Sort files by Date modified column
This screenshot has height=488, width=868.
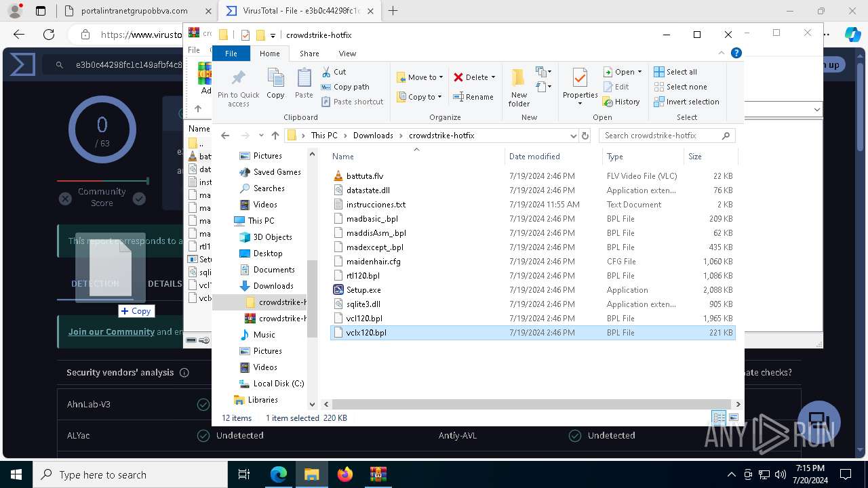[x=553, y=156]
